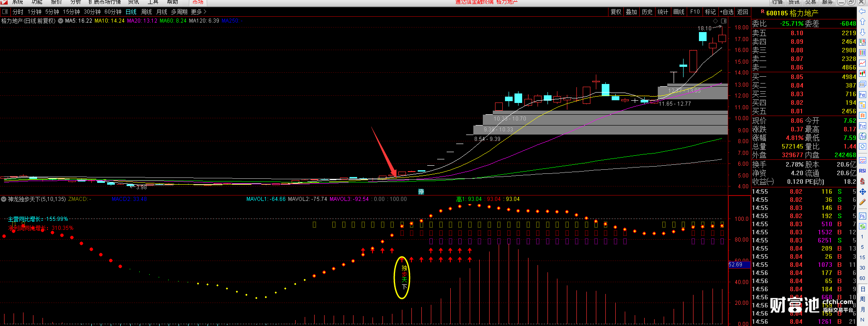
Task: Select the 月线 monthly period tab
Action: pyautogui.click(x=161, y=12)
